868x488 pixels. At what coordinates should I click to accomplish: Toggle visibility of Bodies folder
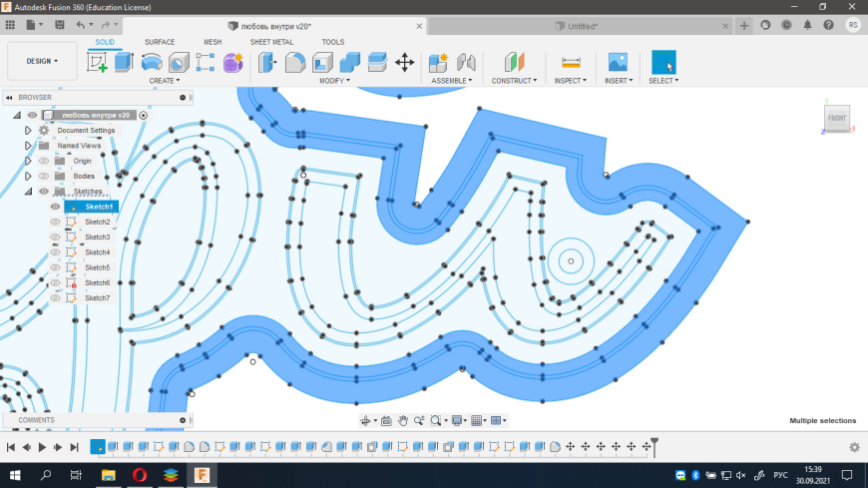pyautogui.click(x=44, y=177)
